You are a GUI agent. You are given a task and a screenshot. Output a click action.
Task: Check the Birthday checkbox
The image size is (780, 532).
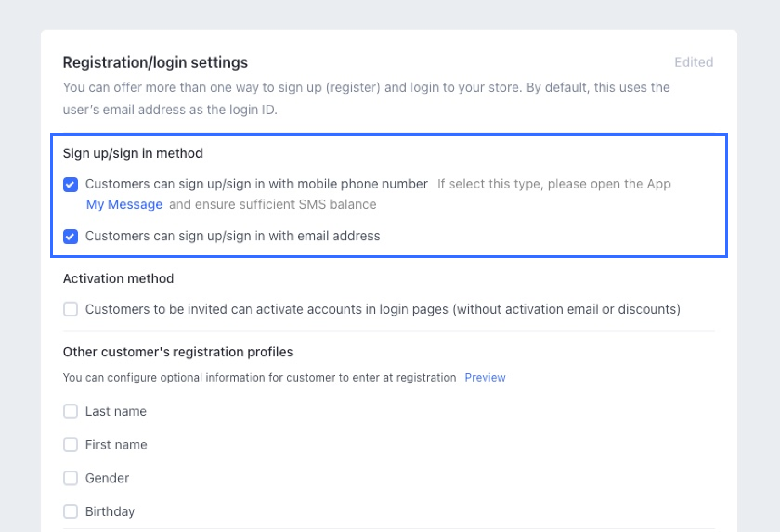pyautogui.click(x=71, y=511)
